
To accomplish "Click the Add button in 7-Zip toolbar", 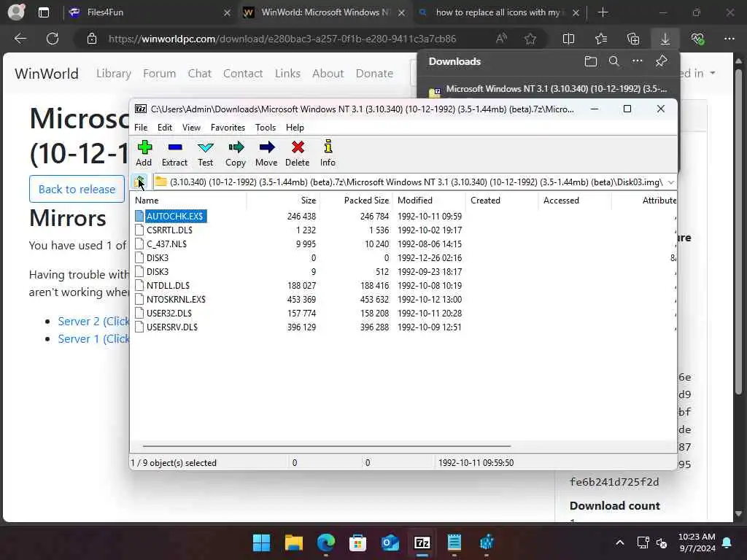I will click(144, 153).
